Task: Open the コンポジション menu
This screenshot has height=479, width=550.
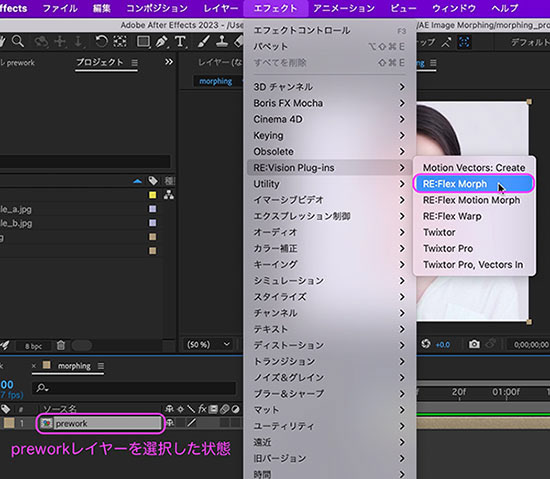Action: [157, 8]
